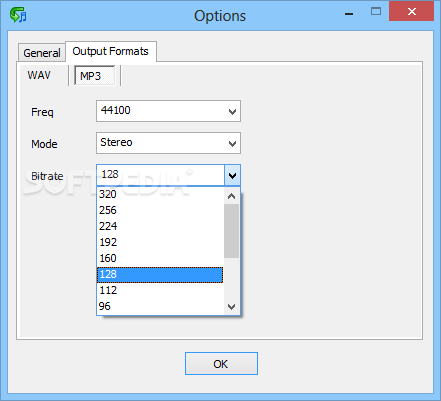The width and height of the screenshot is (441, 401).
Task: Choose 112 in the bitrate list
Action: click(x=161, y=290)
